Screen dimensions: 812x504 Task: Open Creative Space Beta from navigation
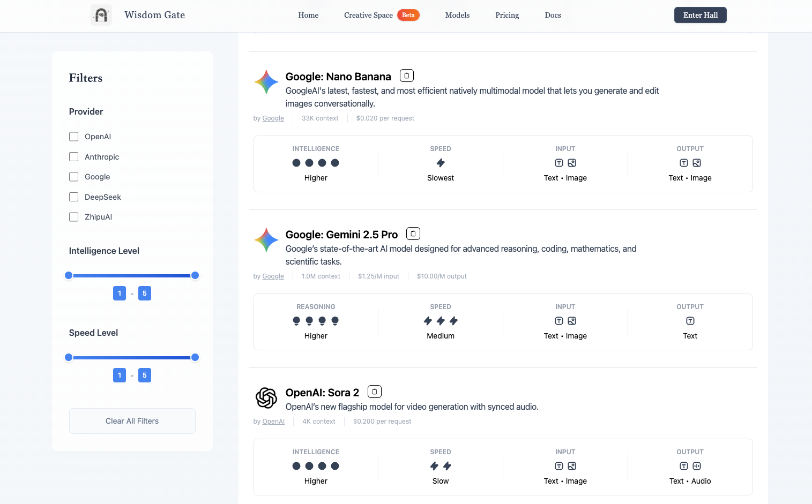pyautogui.click(x=381, y=15)
